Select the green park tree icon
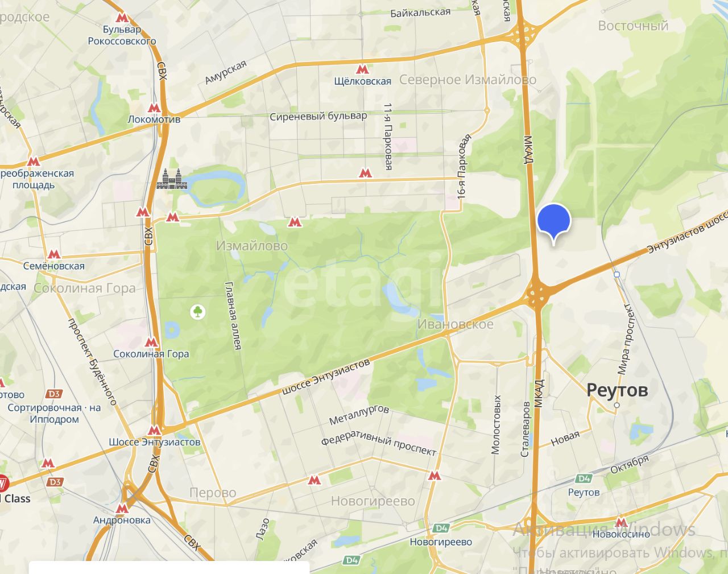 (198, 312)
